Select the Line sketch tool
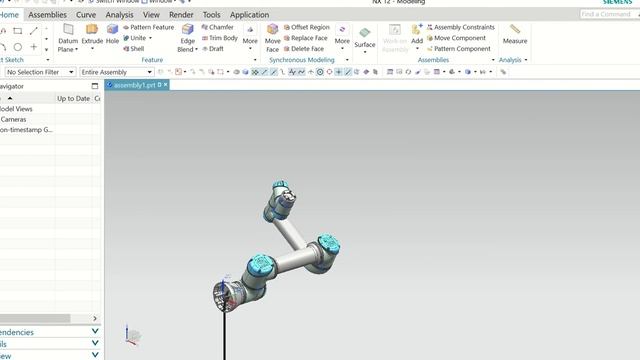The width and height of the screenshot is (640, 360). tap(33, 31)
